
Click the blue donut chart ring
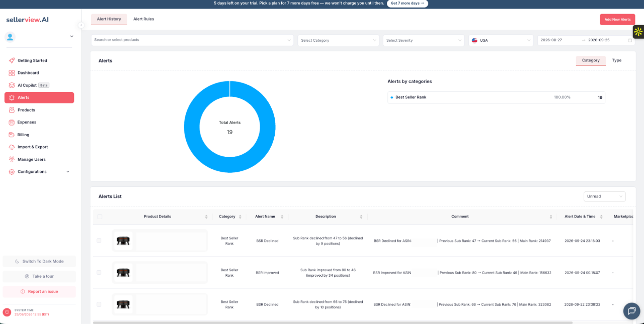coord(192,127)
